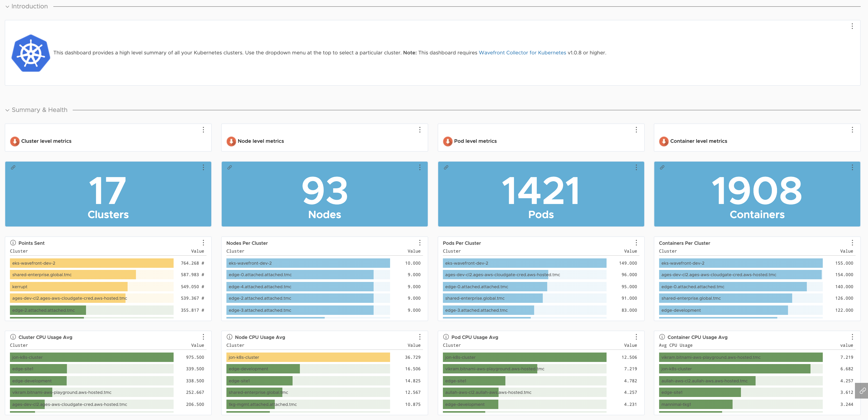Open Pod level metrics kebab menu

point(636,130)
